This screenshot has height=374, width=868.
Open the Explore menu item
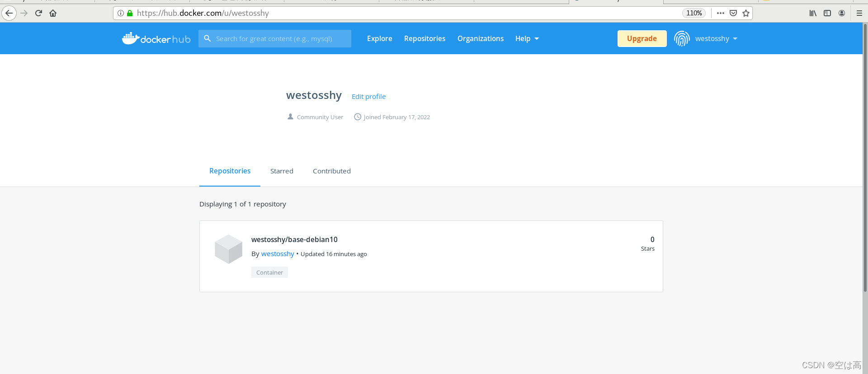coord(379,39)
